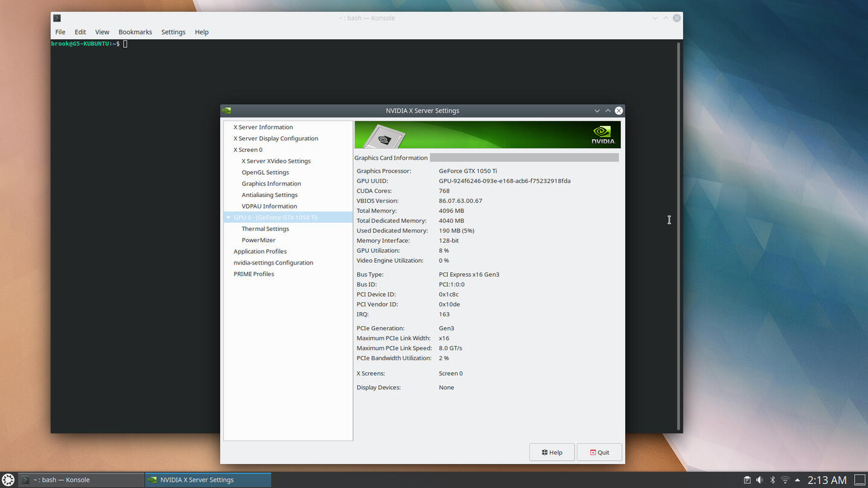Click PCI Vendor ID value 0x10de

[x=449, y=304]
